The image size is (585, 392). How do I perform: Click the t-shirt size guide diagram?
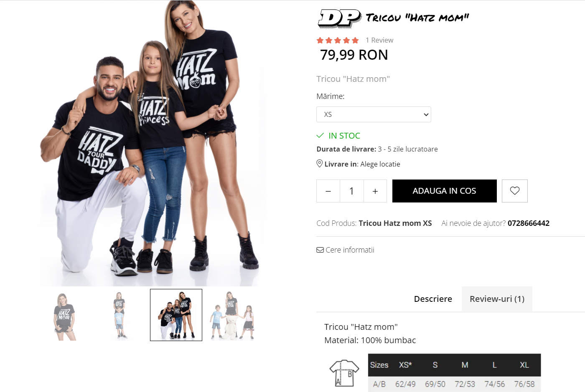[344, 373]
